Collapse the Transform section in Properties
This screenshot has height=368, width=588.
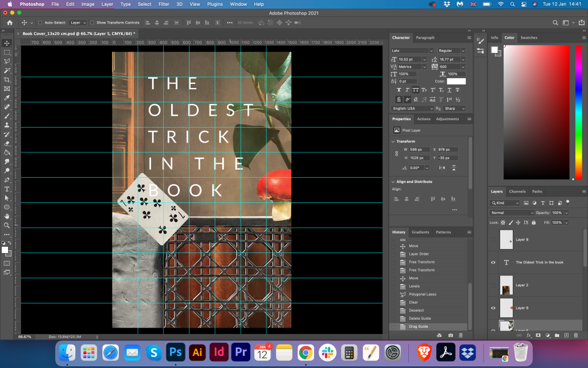click(393, 141)
